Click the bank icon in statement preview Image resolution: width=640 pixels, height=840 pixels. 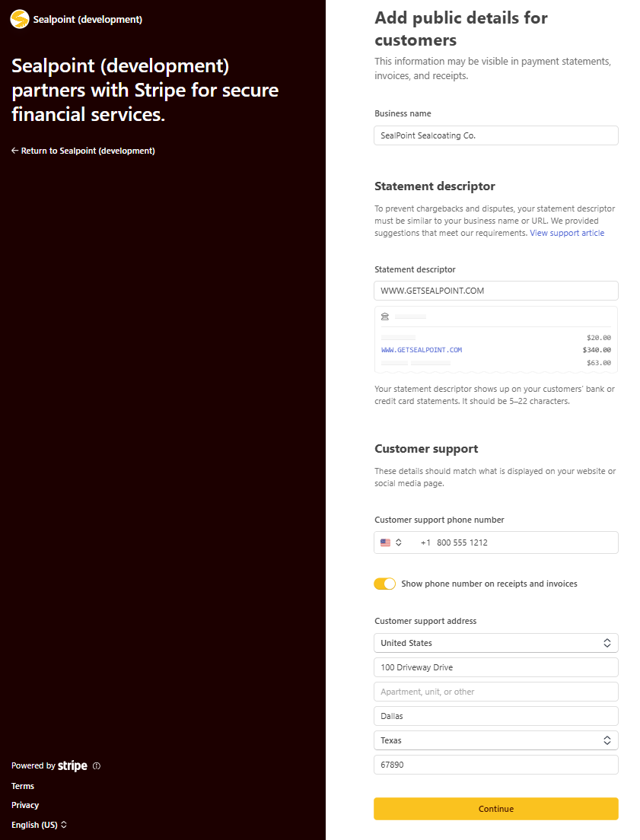tap(385, 317)
